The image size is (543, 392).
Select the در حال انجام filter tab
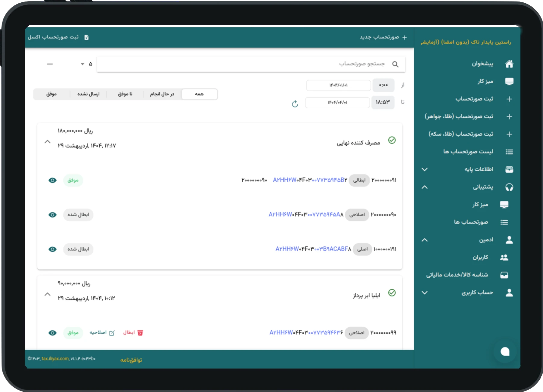coord(162,94)
